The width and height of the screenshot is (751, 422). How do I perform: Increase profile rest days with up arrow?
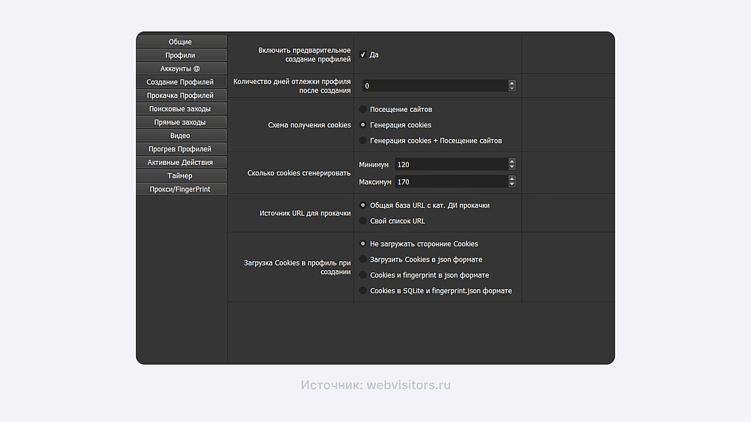coord(512,83)
